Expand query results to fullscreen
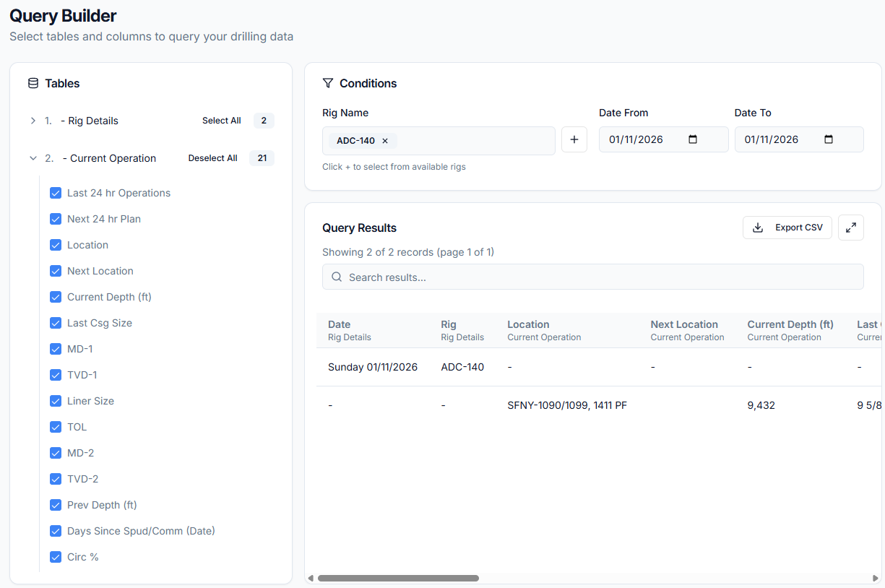The image size is (885, 588). pos(851,228)
